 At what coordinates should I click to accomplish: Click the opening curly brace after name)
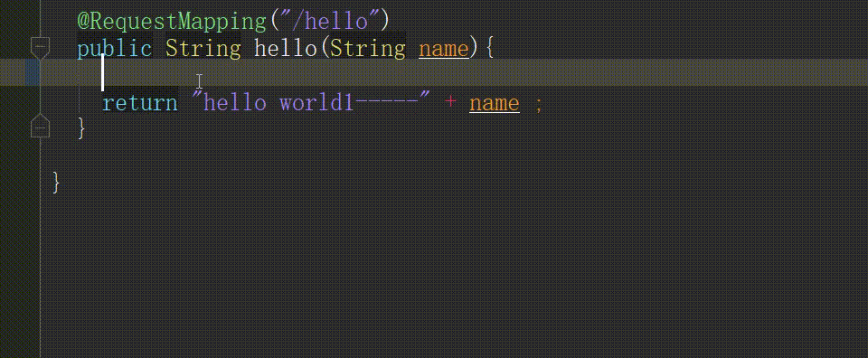[488, 49]
